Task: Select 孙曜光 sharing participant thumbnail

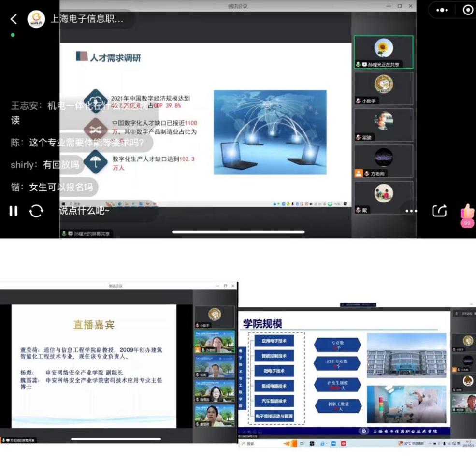Action: [x=383, y=52]
